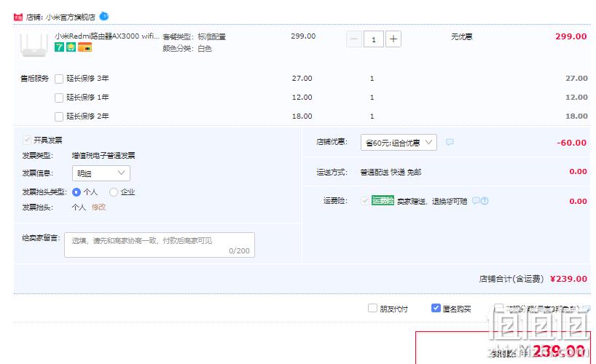Click the 无优惠 discount status text
The image size is (596, 364).
pyautogui.click(x=461, y=37)
